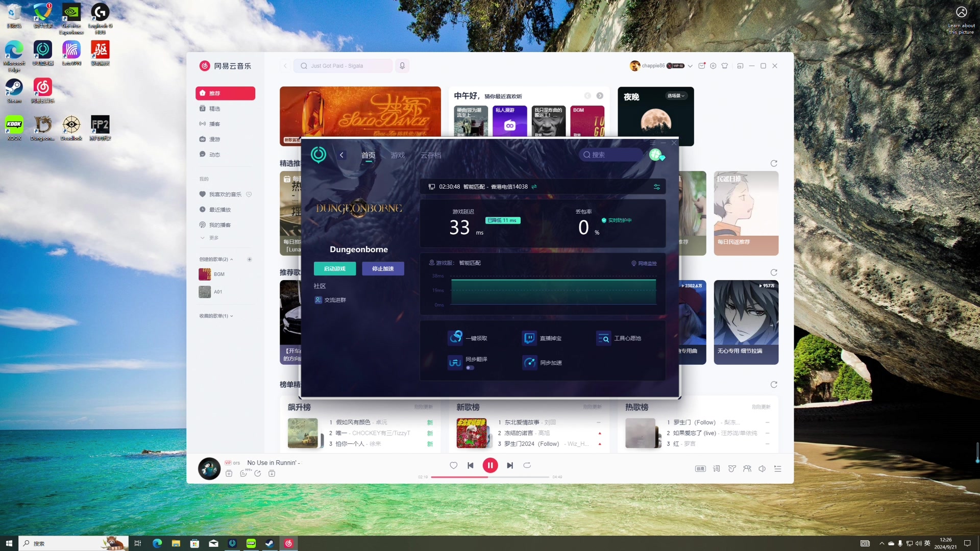Viewport: 980px width, 551px height.
Task: Open the skin theme shirt icon
Action: [724, 66]
